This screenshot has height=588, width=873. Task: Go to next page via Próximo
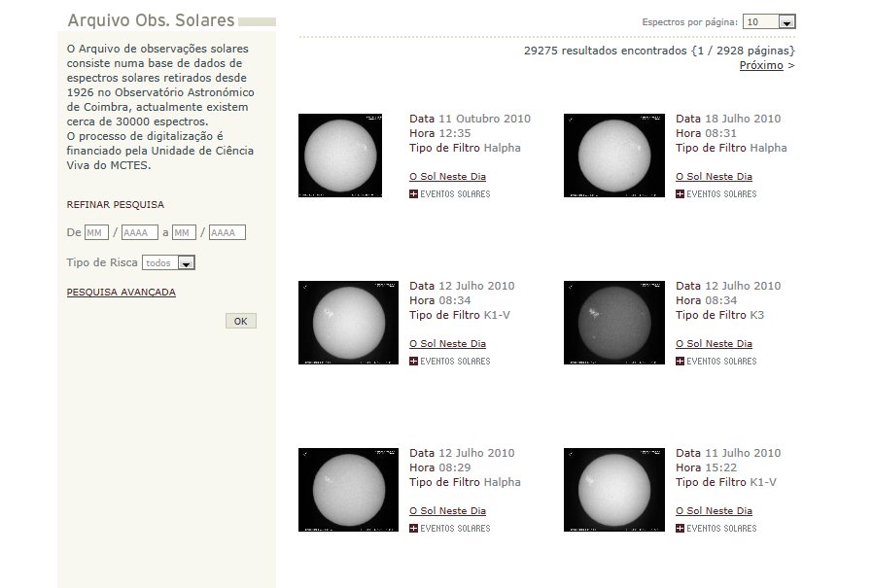click(x=761, y=65)
